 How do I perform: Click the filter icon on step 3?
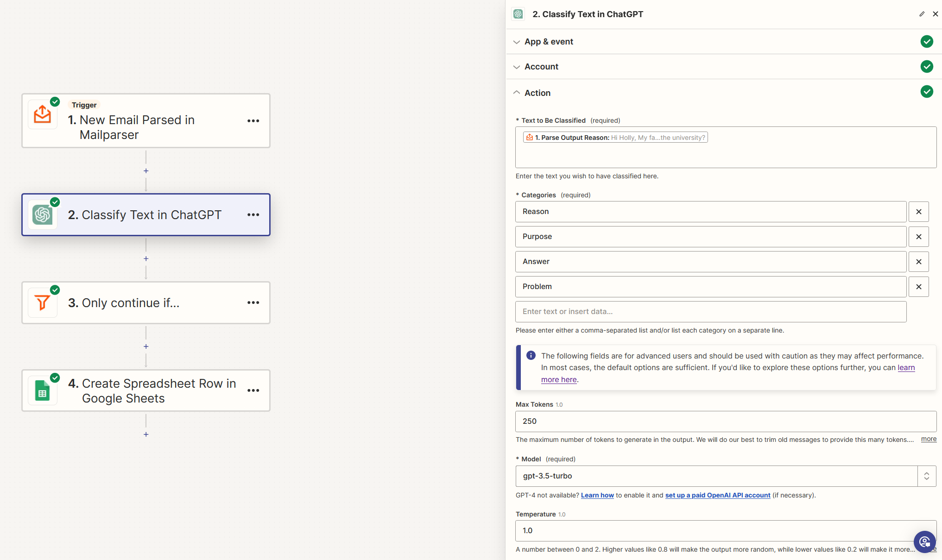point(43,303)
